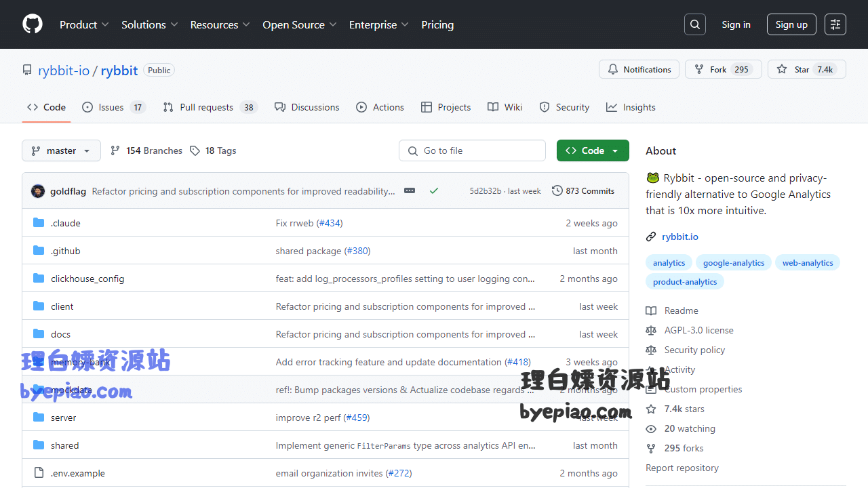Open 154 Branches link
The image size is (868, 488).
pos(146,150)
